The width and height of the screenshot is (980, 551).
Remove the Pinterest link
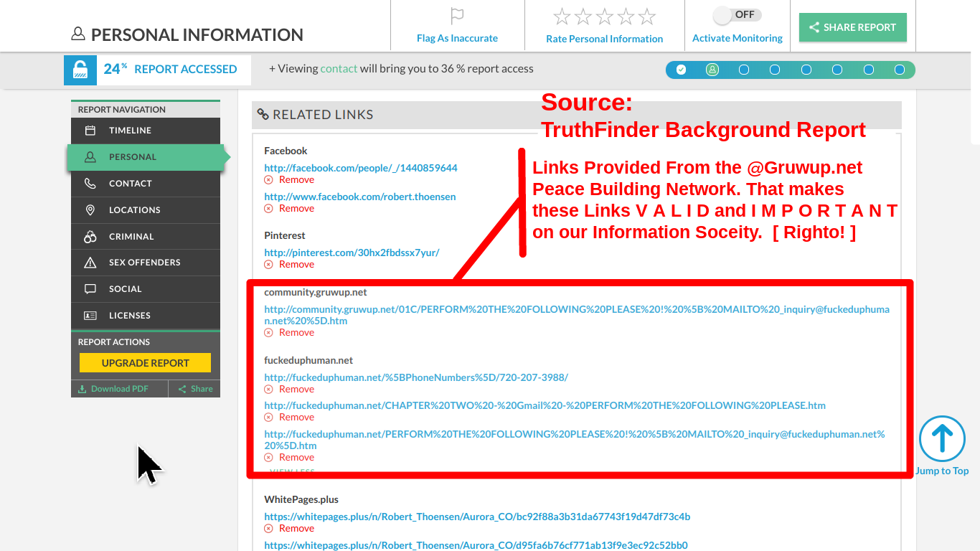[x=289, y=265]
